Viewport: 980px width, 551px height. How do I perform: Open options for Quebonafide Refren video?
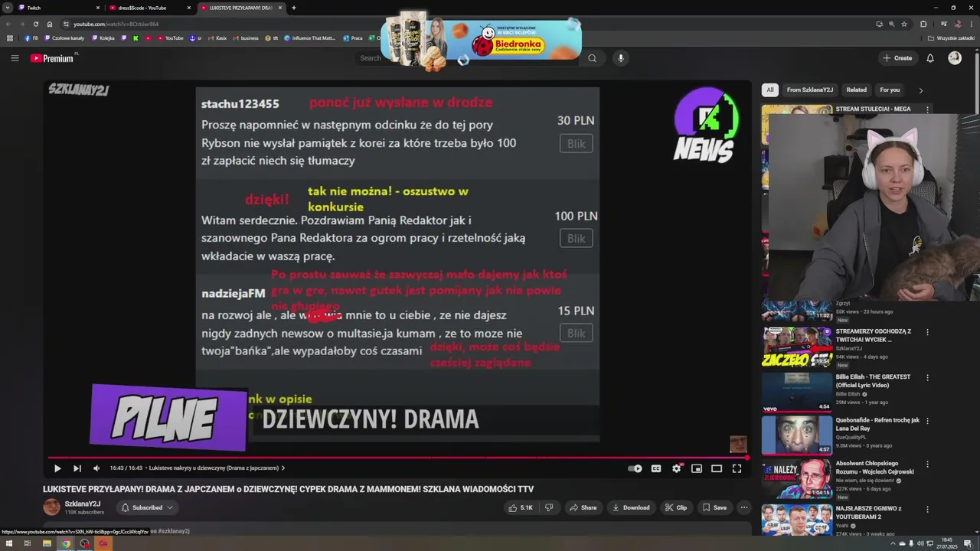pyautogui.click(x=927, y=421)
